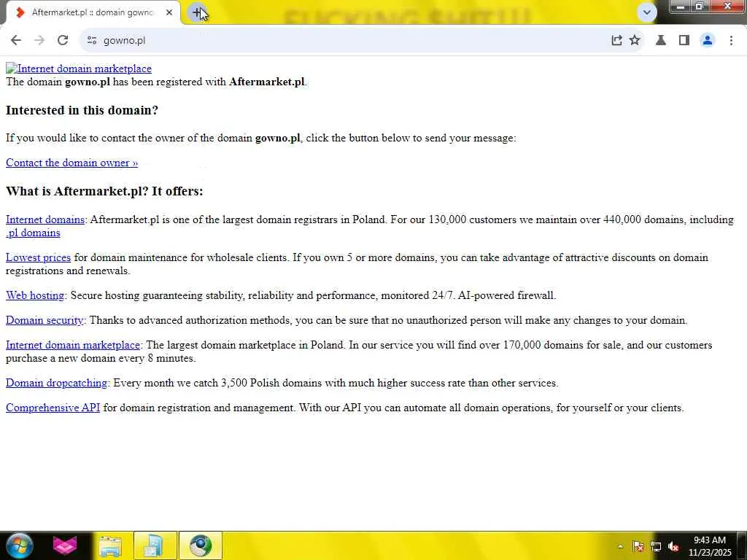Open Chrome three-dot menu

[731, 41]
